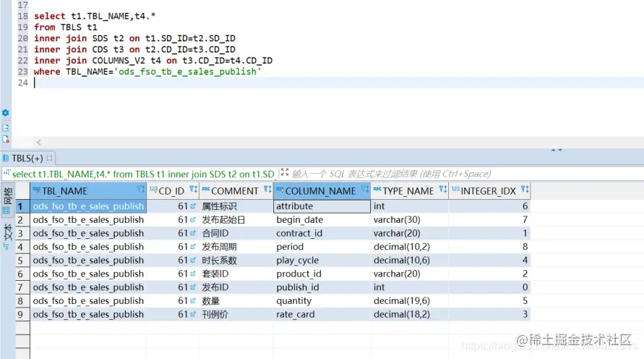
Task: Click the grid icon under 网格 label
Action: [7, 210]
